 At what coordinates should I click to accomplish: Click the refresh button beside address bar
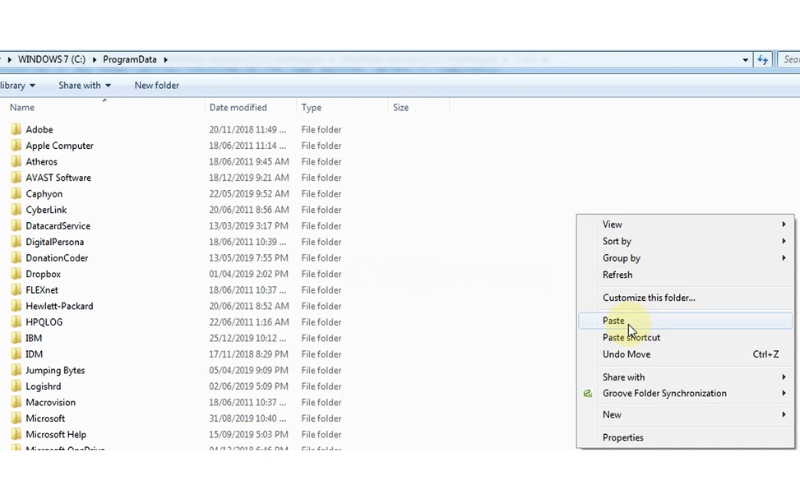(x=763, y=60)
